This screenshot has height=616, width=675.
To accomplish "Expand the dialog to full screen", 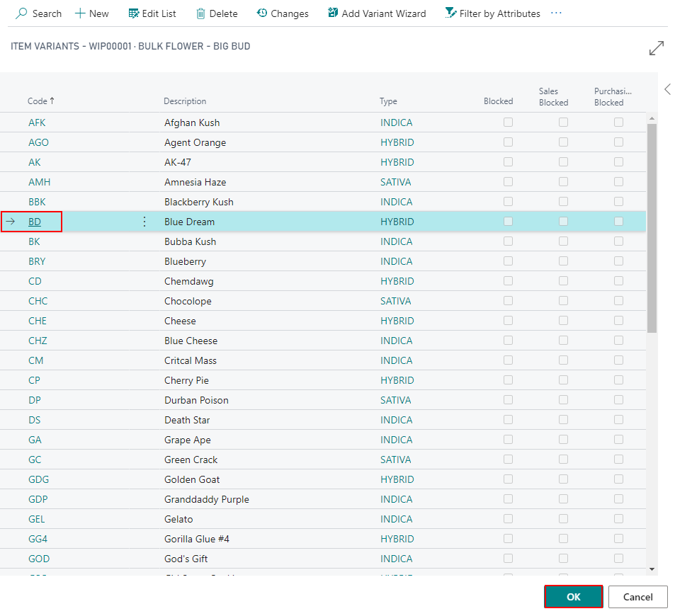I will click(657, 48).
